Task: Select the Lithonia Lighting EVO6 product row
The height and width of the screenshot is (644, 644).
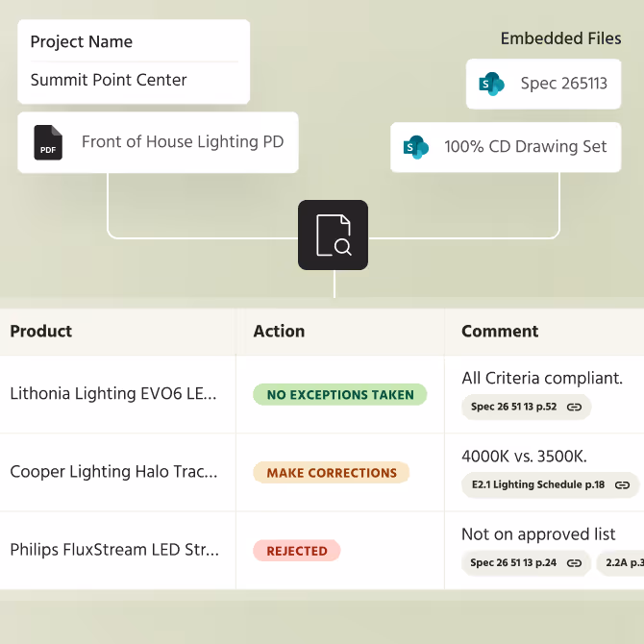Action: [x=322, y=394]
